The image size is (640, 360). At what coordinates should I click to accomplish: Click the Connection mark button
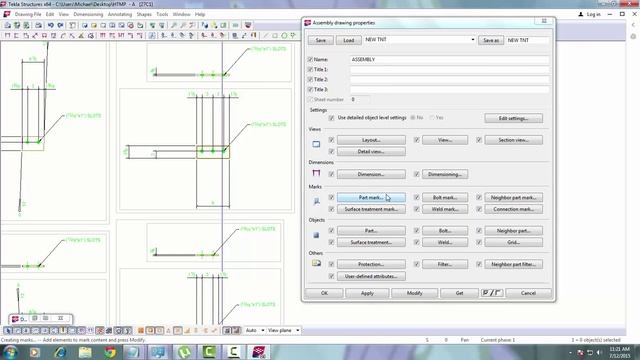pyautogui.click(x=513, y=209)
